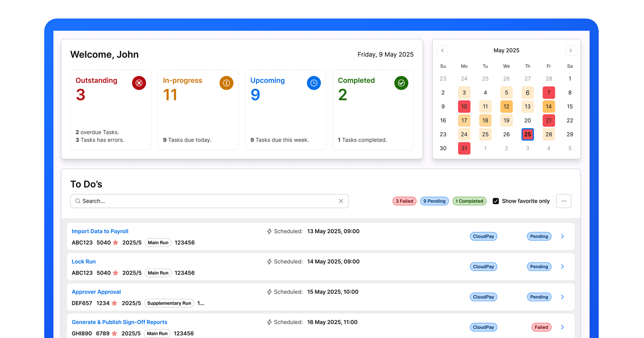Click CloudPay tag in Approver Approval row
This screenshot has width=644, height=338.
483,297
